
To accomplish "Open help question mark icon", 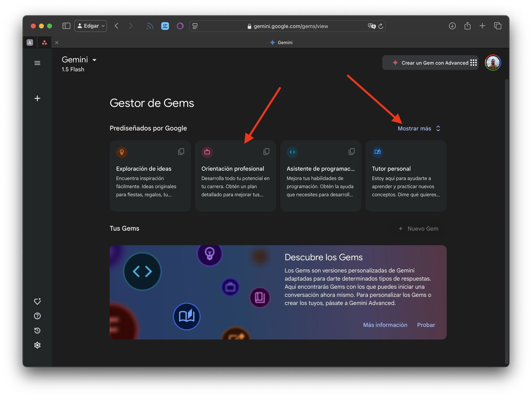I will (37, 316).
